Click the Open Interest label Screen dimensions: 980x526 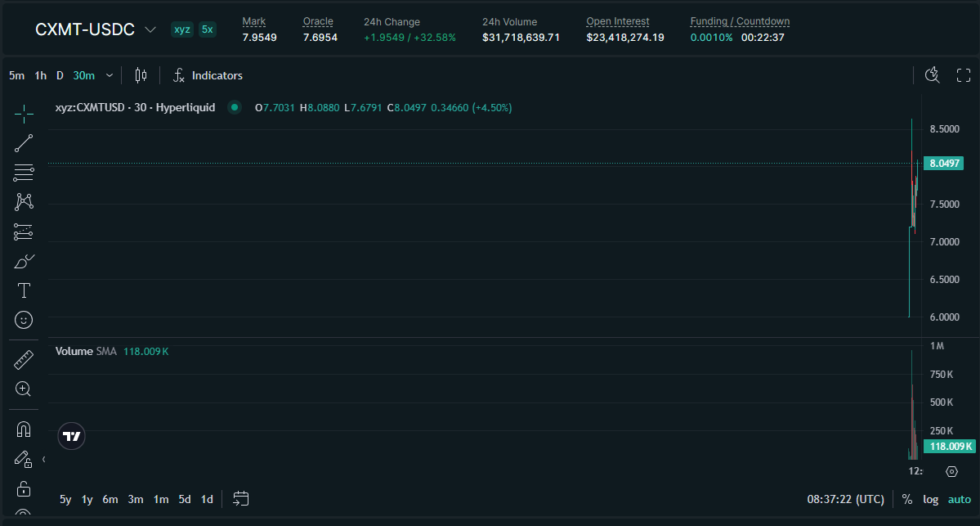(x=617, y=21)
